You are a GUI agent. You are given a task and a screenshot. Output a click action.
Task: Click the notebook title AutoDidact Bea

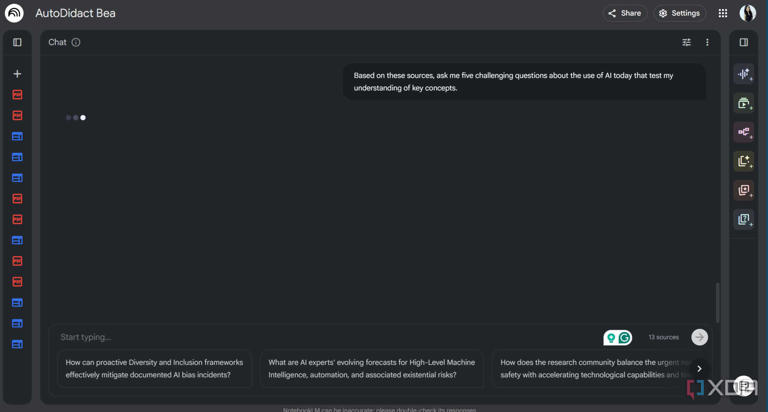click(x=75, y=13)
